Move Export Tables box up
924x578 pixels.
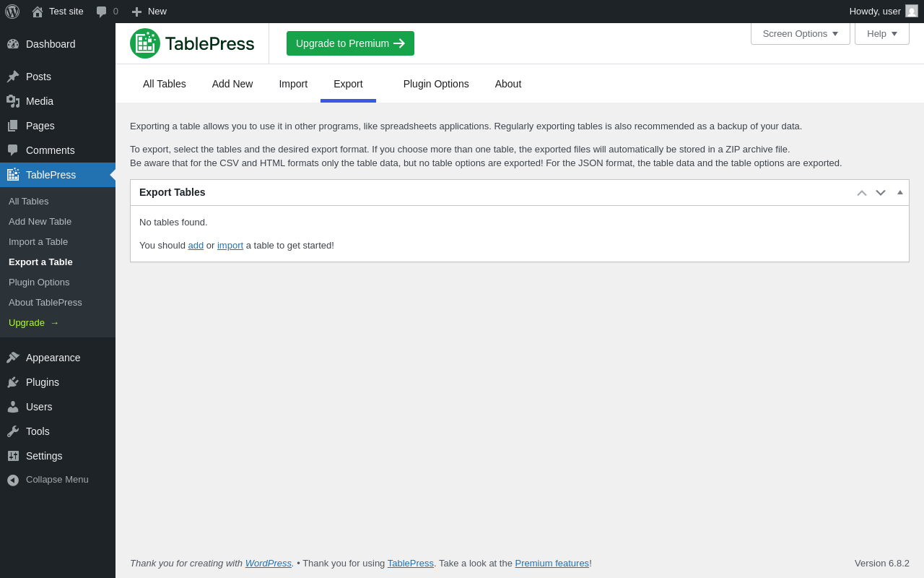[862, 193]
